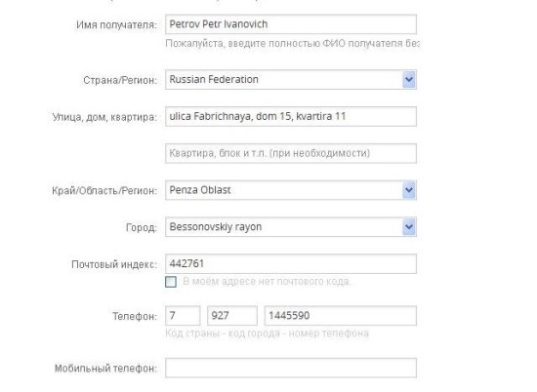Image resolution: width=537 pixels, height=392 pixels.
Task: Click the Russian Federation dropdown arrow
Action: (x=409, y=79)
